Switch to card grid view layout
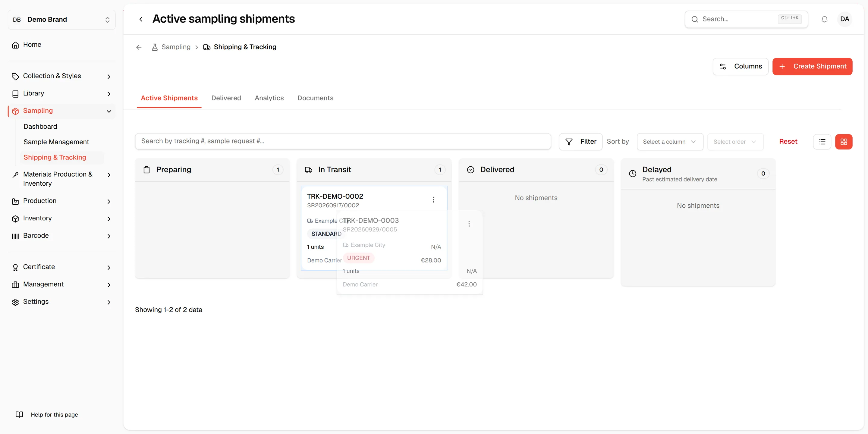 point(843,142)
